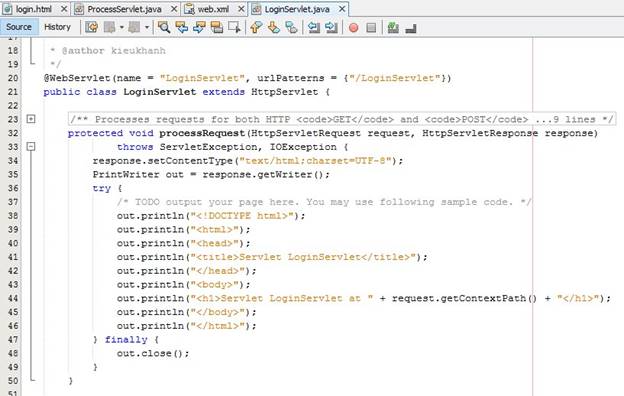Go to the next bookmark
The image size is (624, 396).
(273, 27)
